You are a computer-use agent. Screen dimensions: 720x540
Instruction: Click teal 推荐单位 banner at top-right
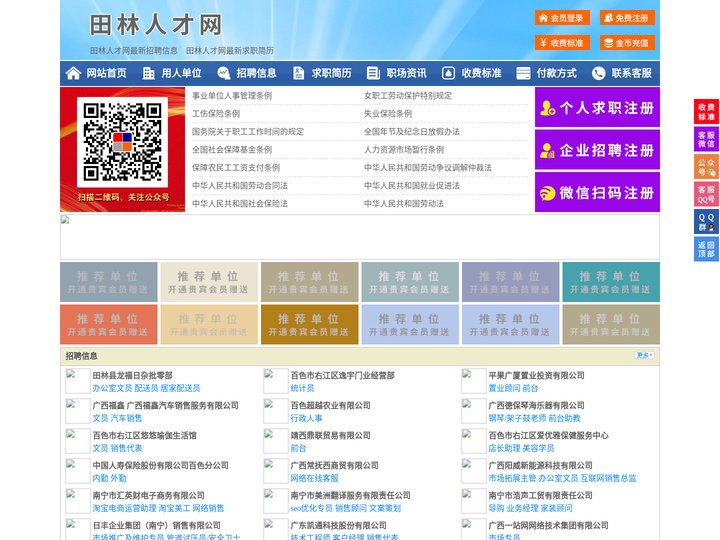(x=611, y=282)
